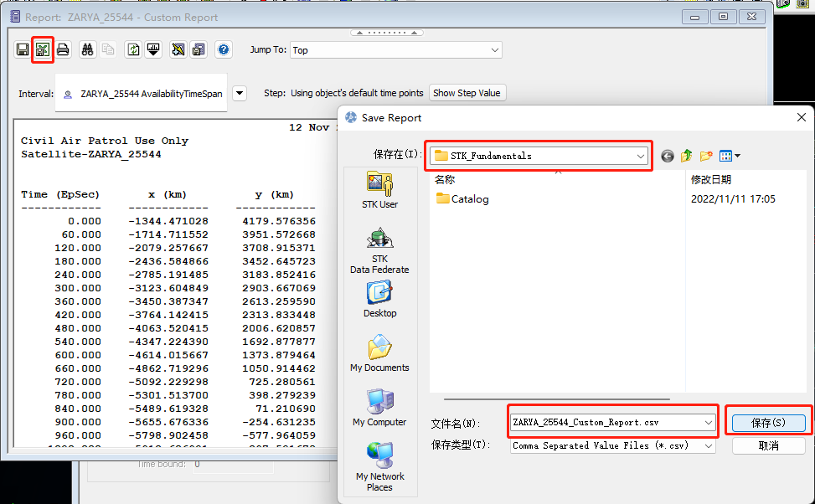This screenshot has height=504, width=815.
Task: Expand the views menu beside the icon grid
Action: [739, 156]
